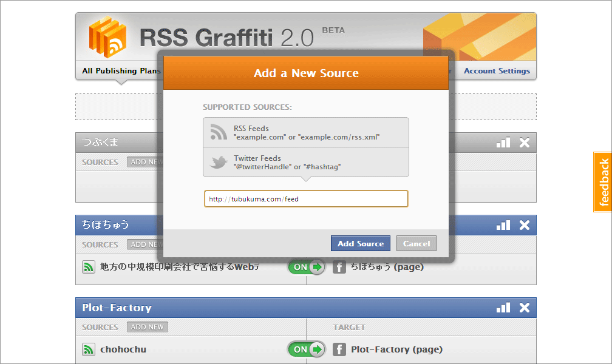Click the Add a New Source heading
Viewport: 612px width, 364px height.
click(306, 73)
